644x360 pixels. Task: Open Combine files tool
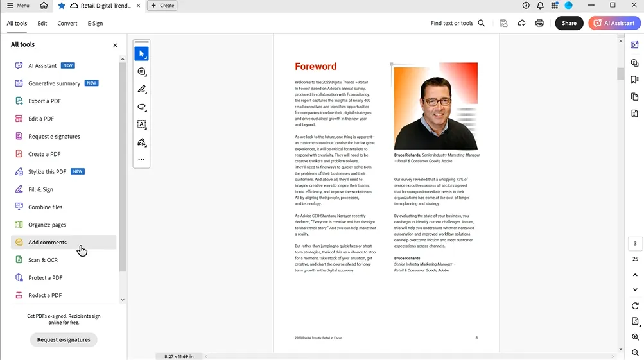[64, 207]
